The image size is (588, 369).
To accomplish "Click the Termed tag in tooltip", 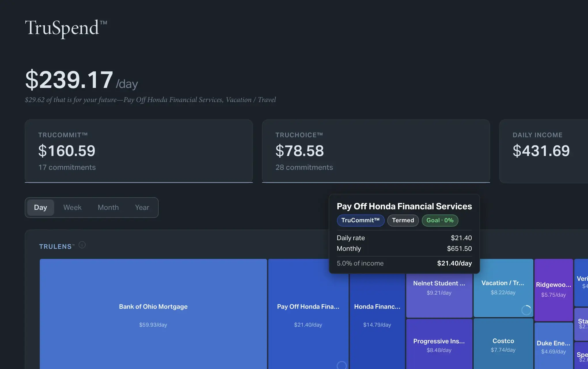I will (x=403, y=221).
